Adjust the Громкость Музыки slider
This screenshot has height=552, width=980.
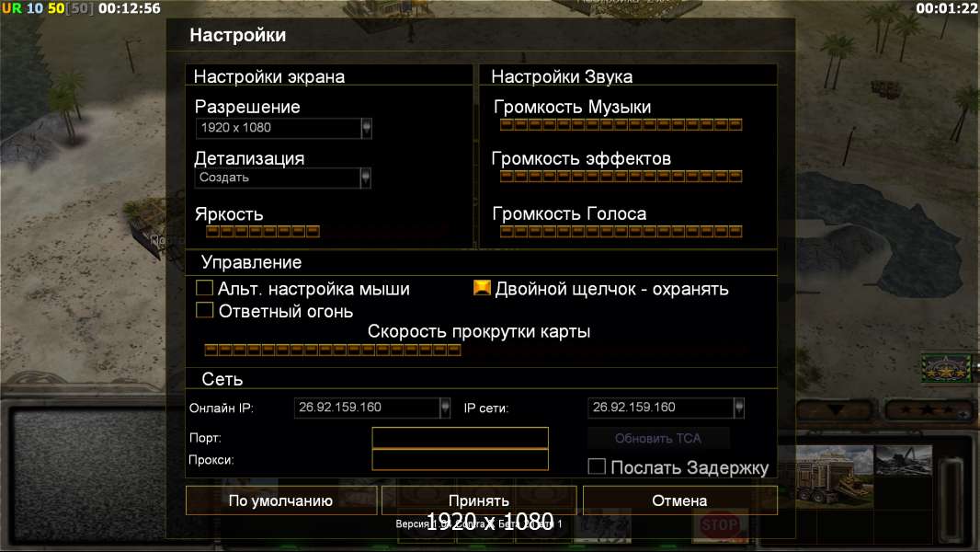[x=621, y=124]
